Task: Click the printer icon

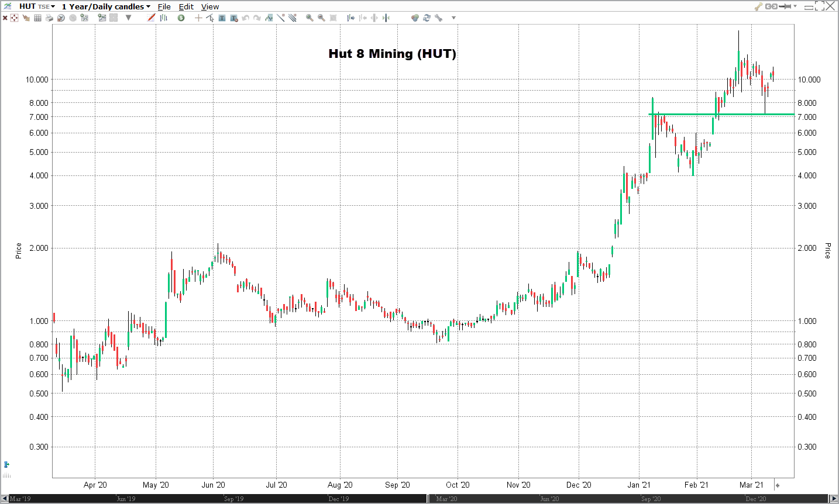Action: click(49, 18)
